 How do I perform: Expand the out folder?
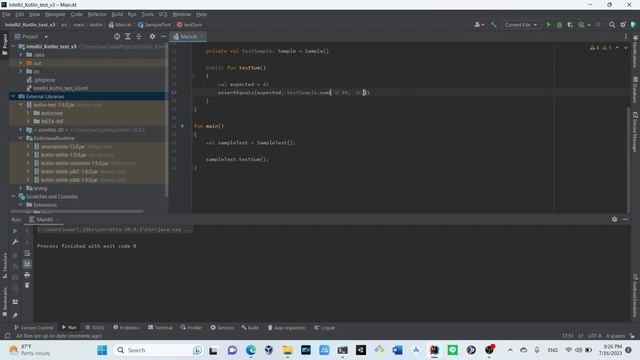pyautogui.click(x=20, y=63)
